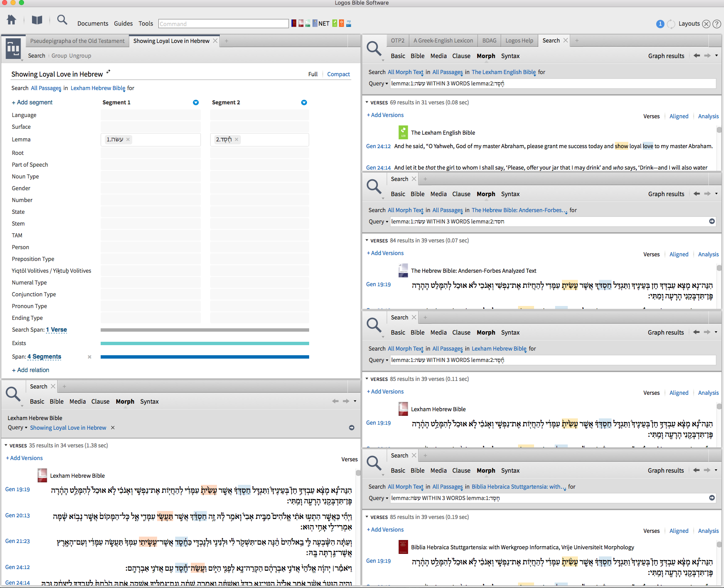Screen dimensions: 724x588
Task: Click Add Versions under 85 results (0.11 sec)
Action: [x=385, y=391]
